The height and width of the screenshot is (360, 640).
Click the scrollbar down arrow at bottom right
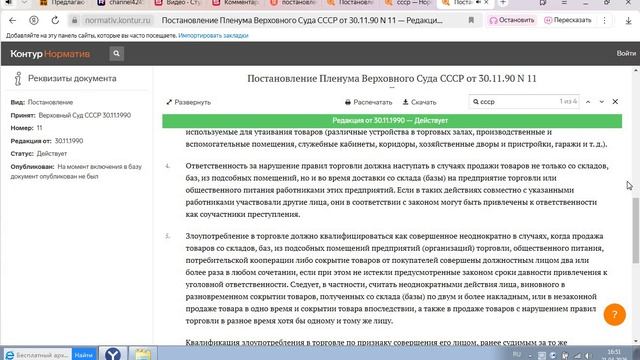tap(636, 341)
